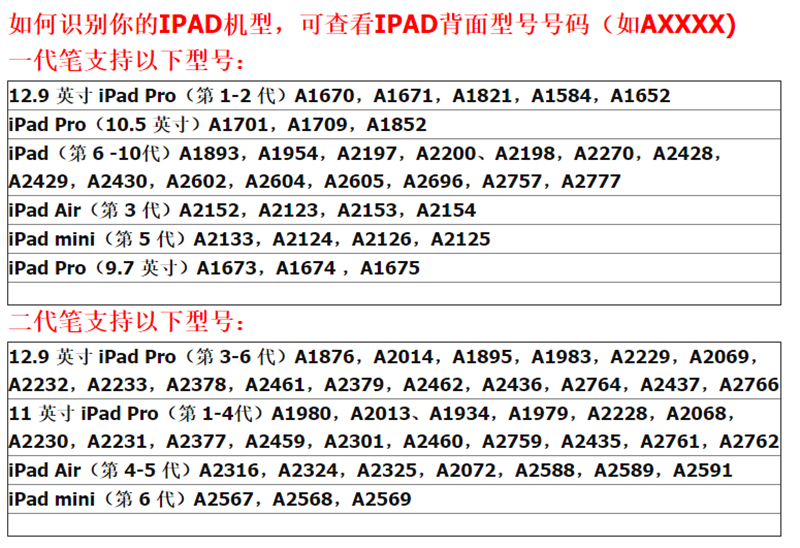Click the top title line about identifying IPAD机型
The width and height of the screenshot is (800, 548).
pyautogui.click(x=372, y=24)
